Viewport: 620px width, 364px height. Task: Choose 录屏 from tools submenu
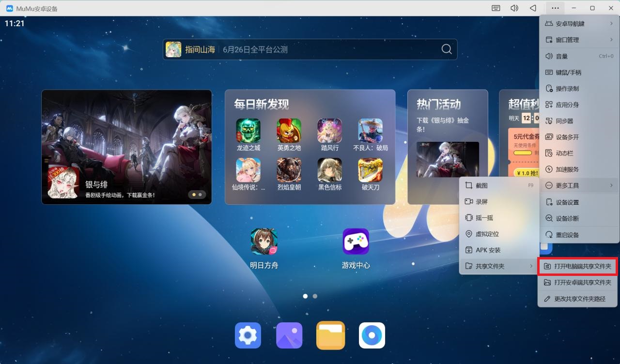[x=499, y=201]
